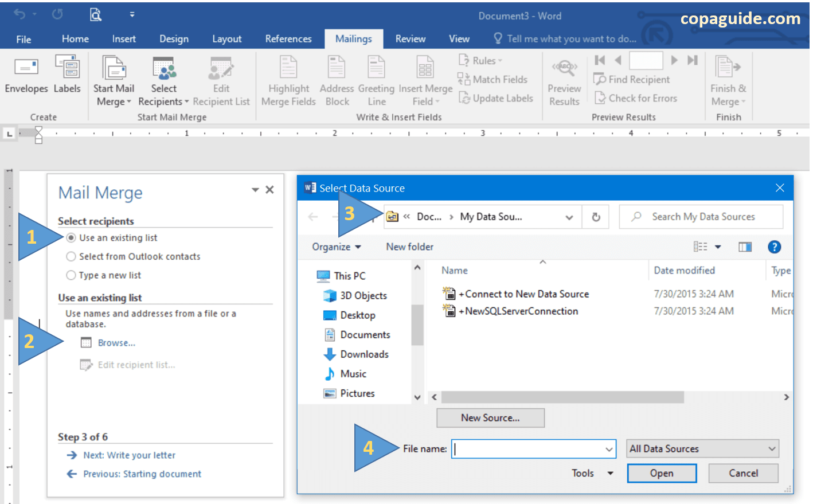
Task: Click Edit Recipient List icon
Action: coord(221,68)
